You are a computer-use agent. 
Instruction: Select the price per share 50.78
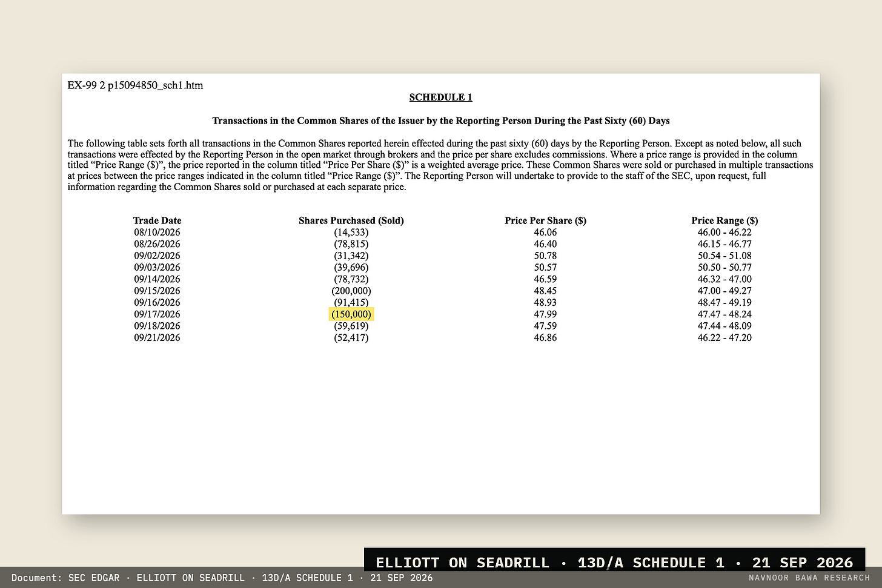point(545,256)
